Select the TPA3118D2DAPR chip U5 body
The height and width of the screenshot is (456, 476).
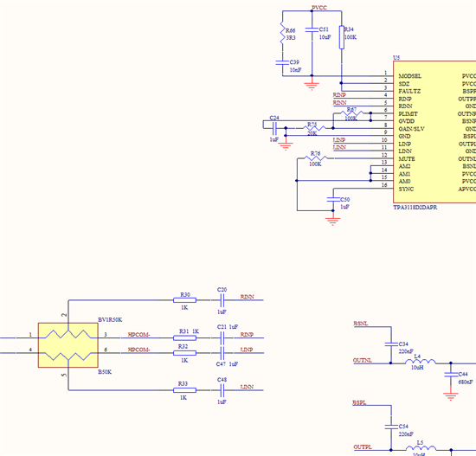point(434,132)
